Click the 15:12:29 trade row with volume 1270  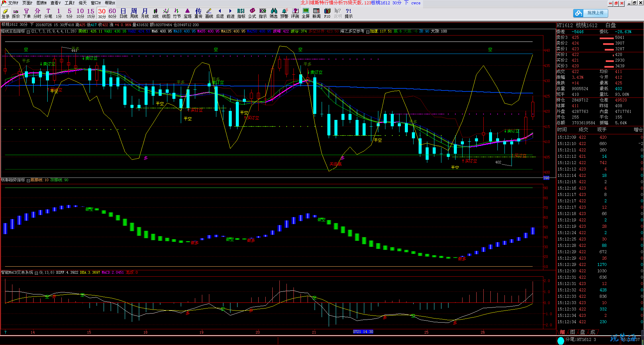(x=600, y=265)
